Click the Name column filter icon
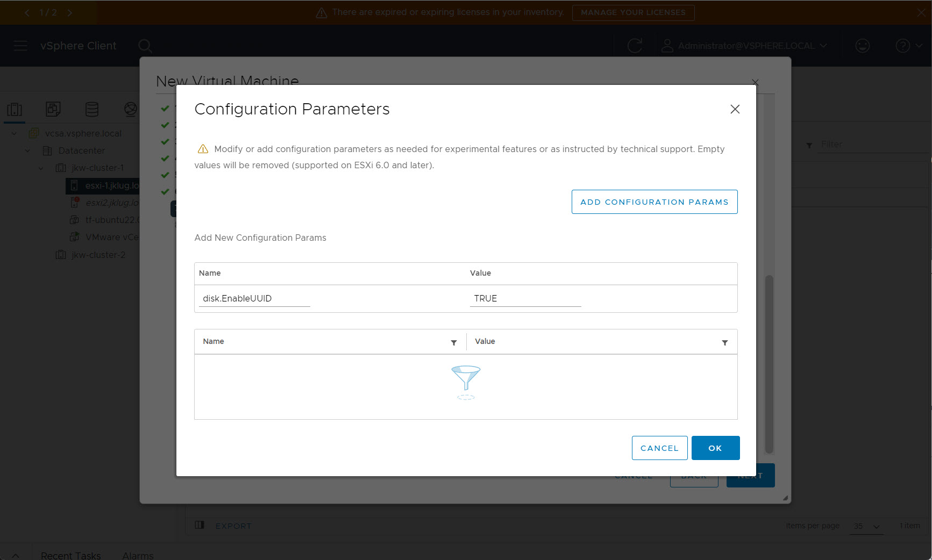 454,342
